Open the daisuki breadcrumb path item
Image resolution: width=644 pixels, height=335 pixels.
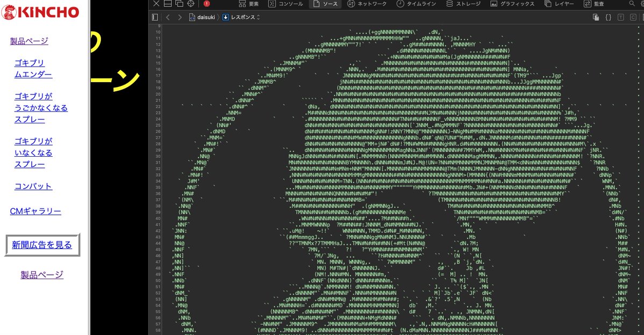coord(203,17)
